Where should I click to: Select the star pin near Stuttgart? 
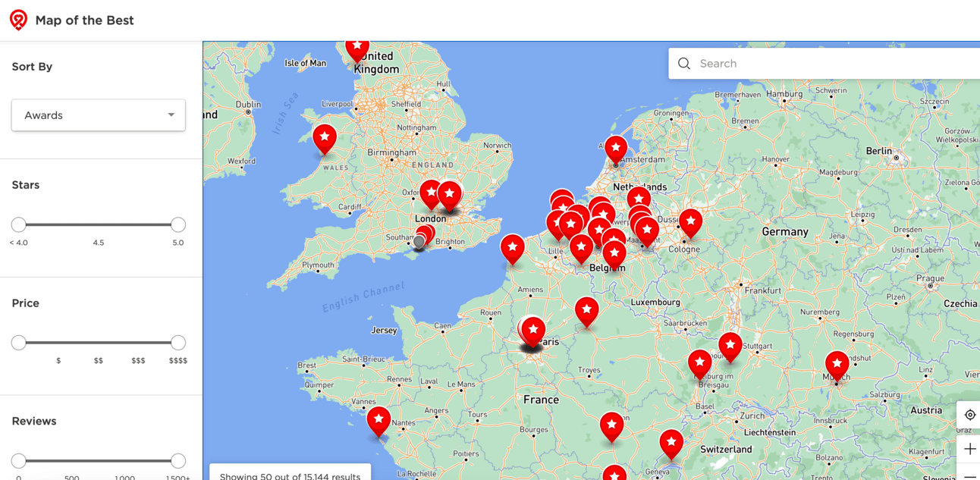[x=730, y=347]
